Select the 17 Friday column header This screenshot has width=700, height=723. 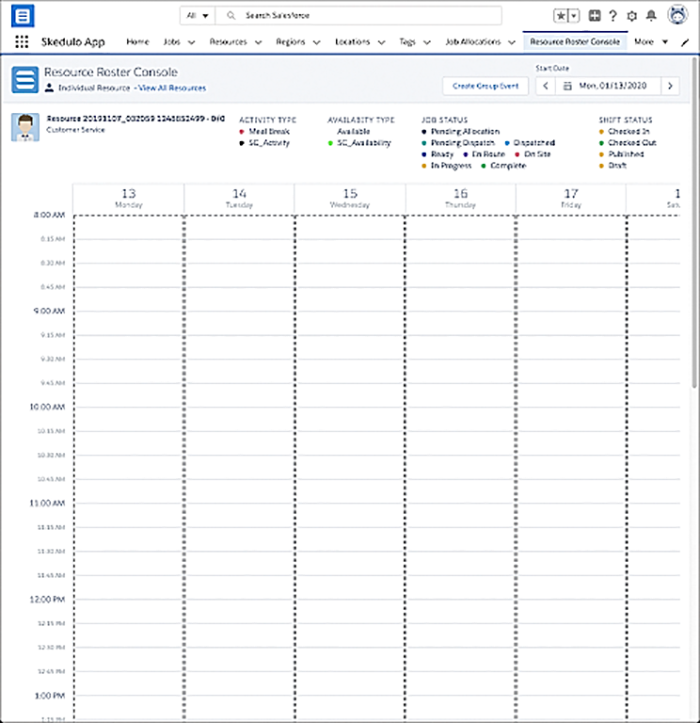[571, 198]
